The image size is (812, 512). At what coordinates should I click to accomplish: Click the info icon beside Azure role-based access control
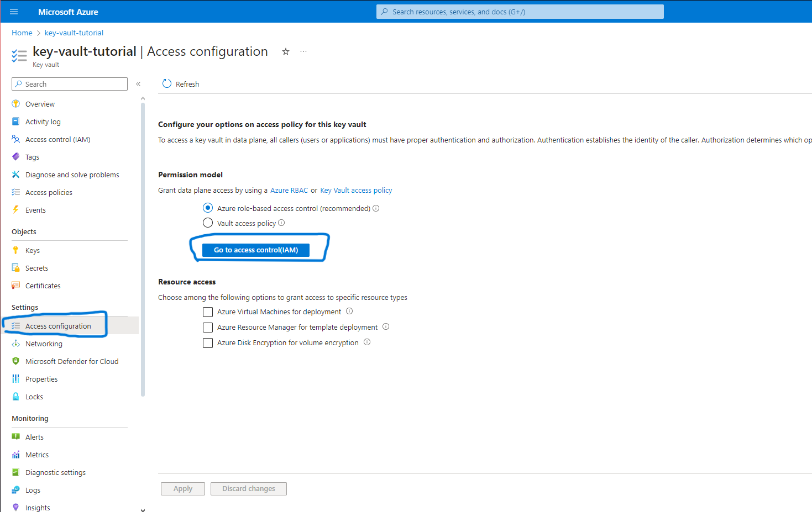pos(376,208)
